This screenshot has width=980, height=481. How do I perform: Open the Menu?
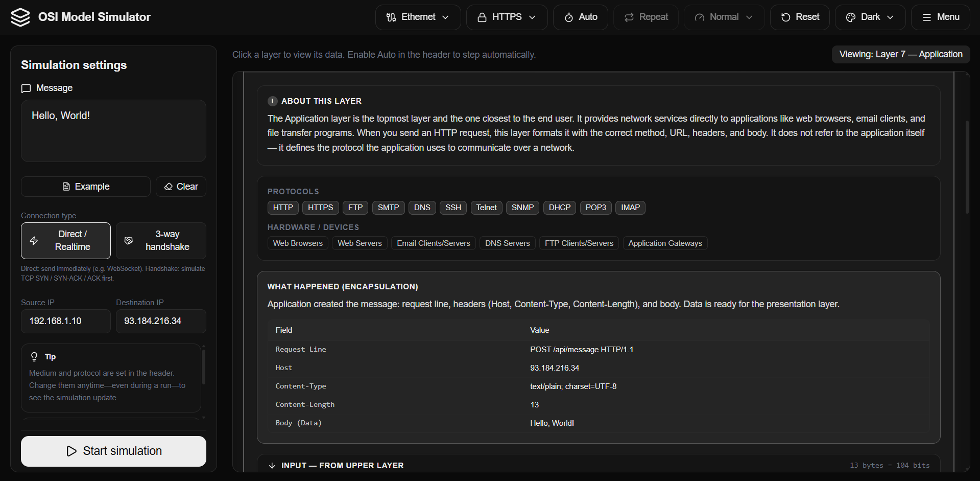pos(941,17)
